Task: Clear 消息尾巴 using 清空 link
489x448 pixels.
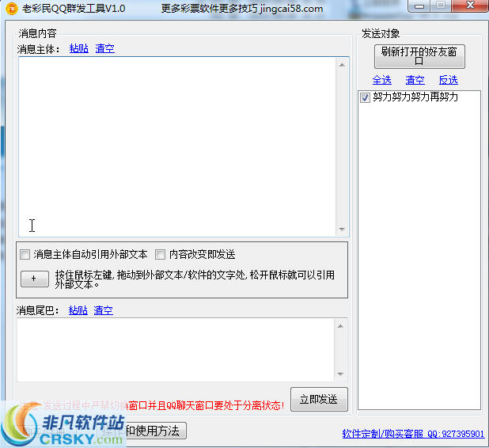Action: (x=103, y=310)
